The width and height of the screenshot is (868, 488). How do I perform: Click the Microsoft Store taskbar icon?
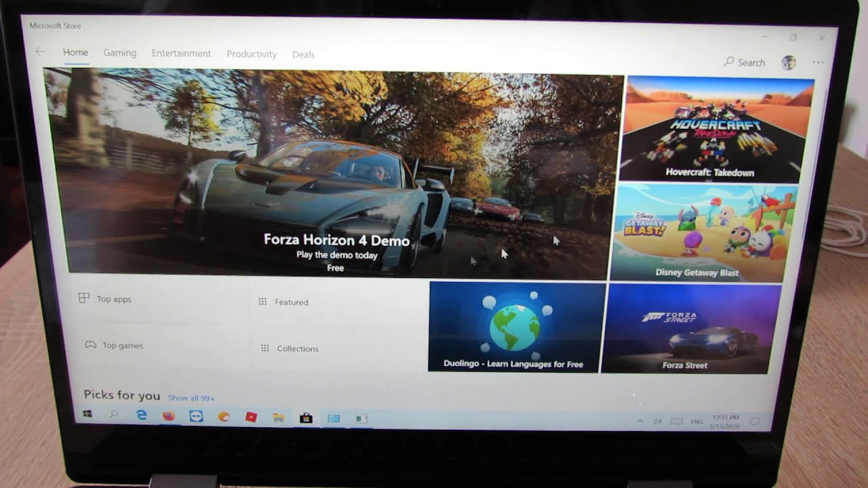coord(306,418)
